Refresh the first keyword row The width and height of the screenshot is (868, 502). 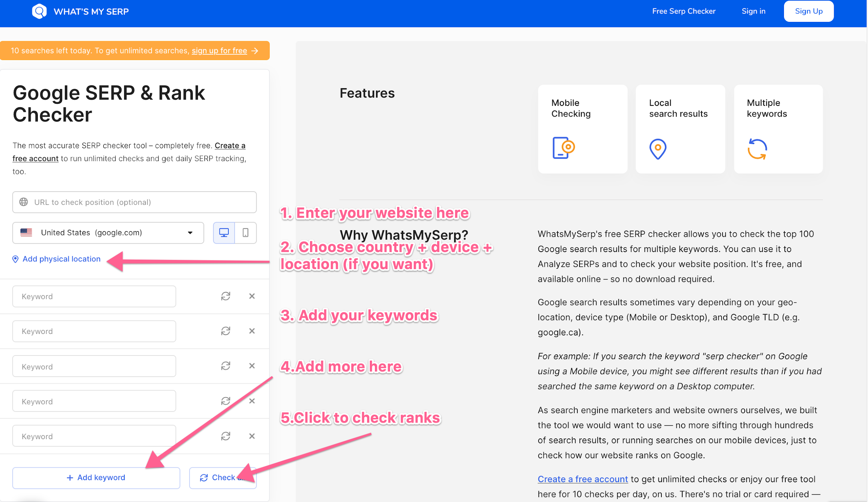click(x=226, y=296)
